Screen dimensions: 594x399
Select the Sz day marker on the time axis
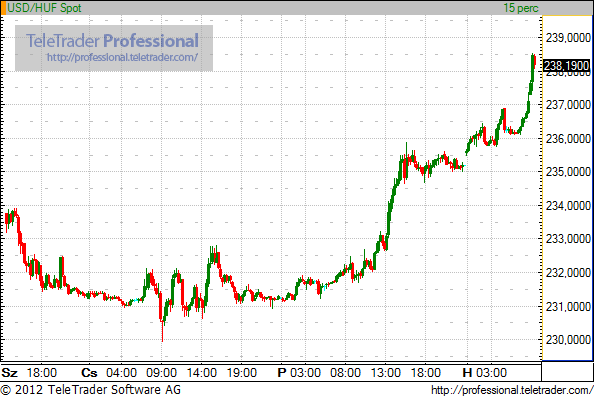[9, 373]
